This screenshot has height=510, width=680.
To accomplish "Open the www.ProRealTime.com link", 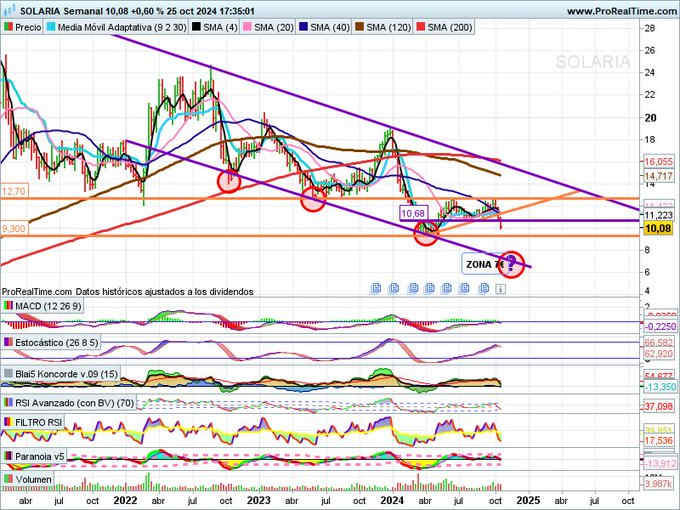I will 621,11.
